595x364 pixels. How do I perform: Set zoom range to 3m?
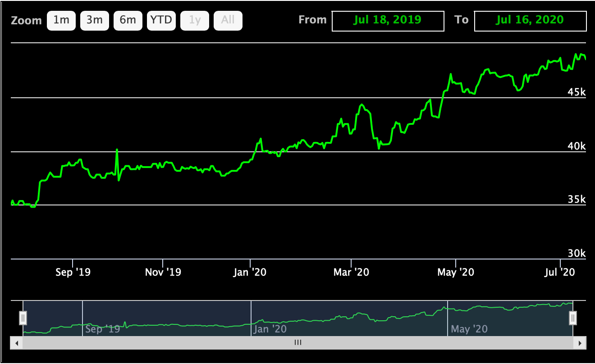(95, 20)
